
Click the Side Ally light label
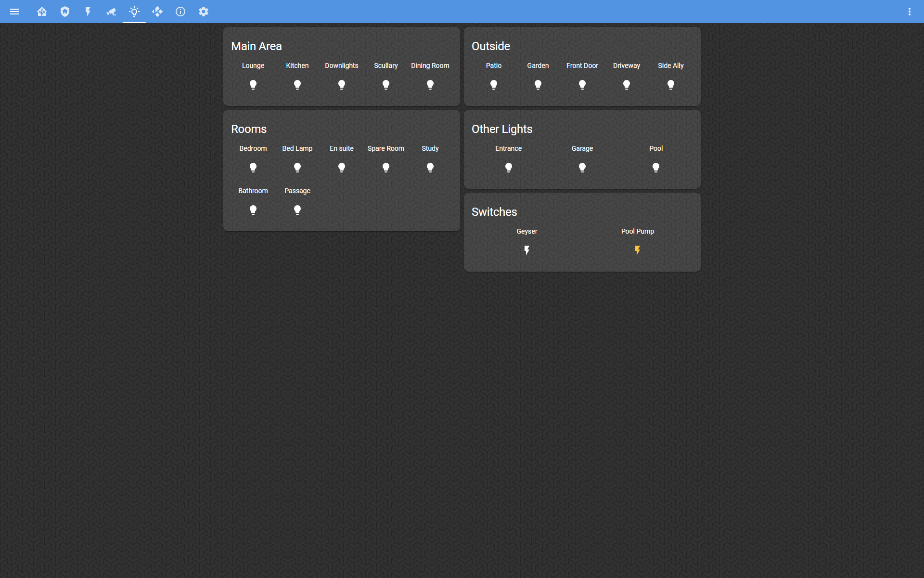(x=670, y=66)
